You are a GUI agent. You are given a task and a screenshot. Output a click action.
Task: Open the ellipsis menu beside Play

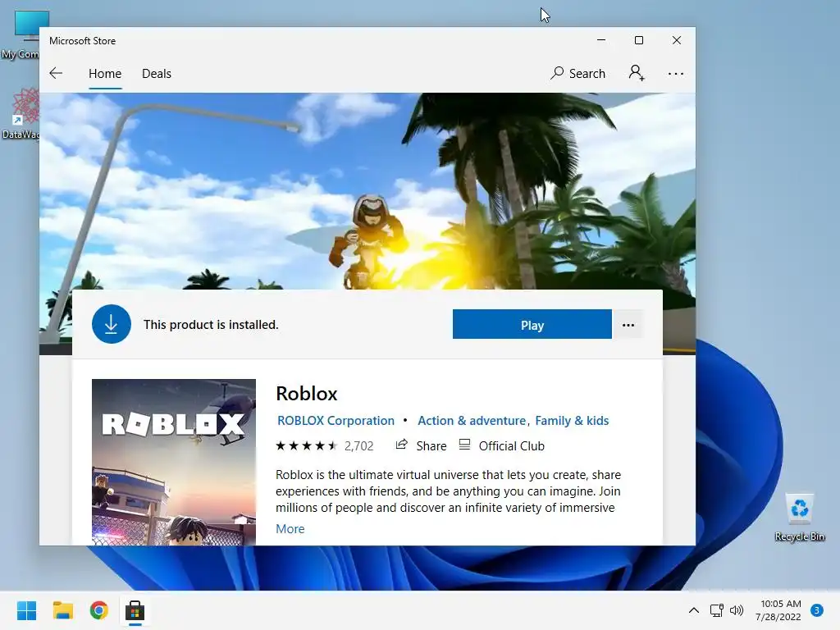point(628,325)
